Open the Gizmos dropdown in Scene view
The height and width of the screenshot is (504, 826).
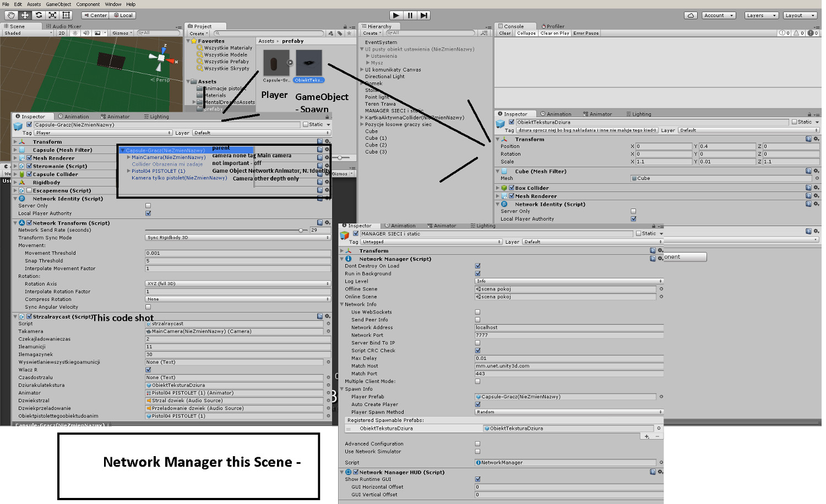point(122,33)
